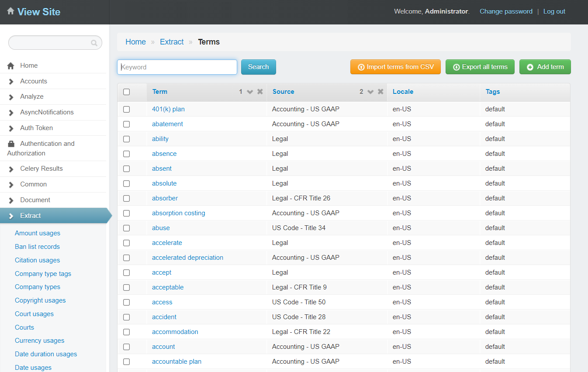Click "Legal - CFR Title 22" cell
This screenshot has width=588, height=372.
point(301,332)
